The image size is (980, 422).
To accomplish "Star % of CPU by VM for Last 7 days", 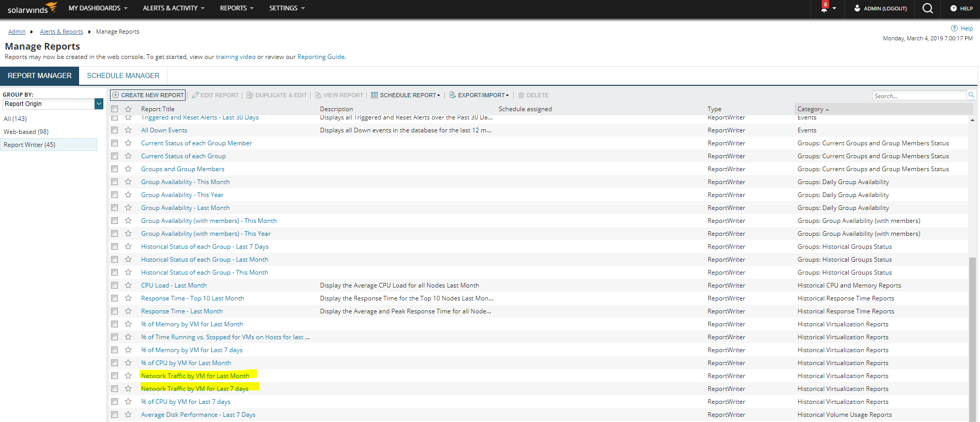I will coord(128,402).
